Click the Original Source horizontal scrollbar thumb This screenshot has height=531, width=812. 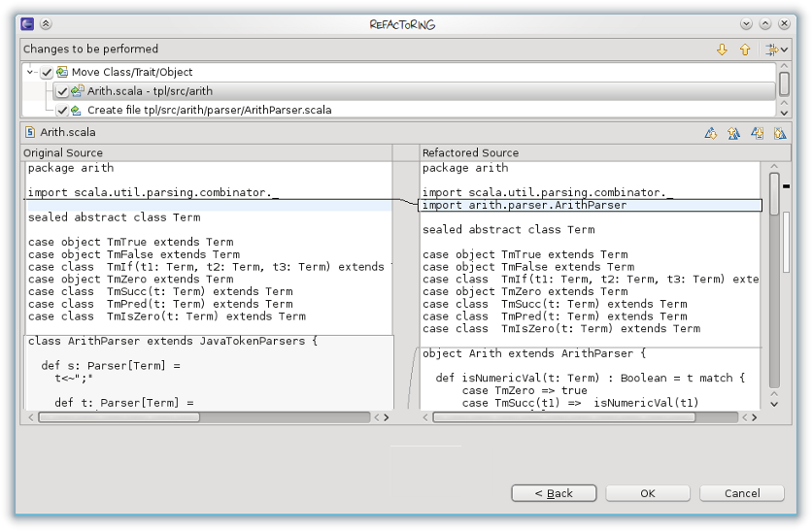pos(119,417)
